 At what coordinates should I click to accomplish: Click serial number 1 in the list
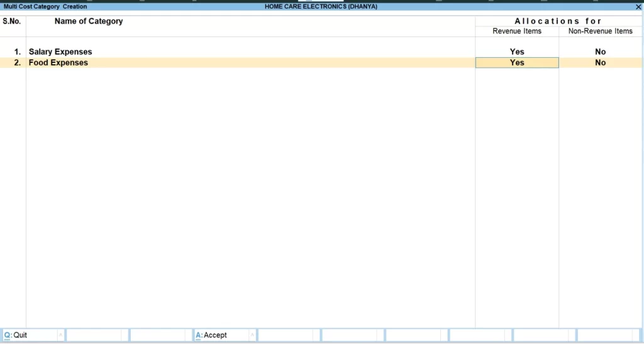coord(18,52)
